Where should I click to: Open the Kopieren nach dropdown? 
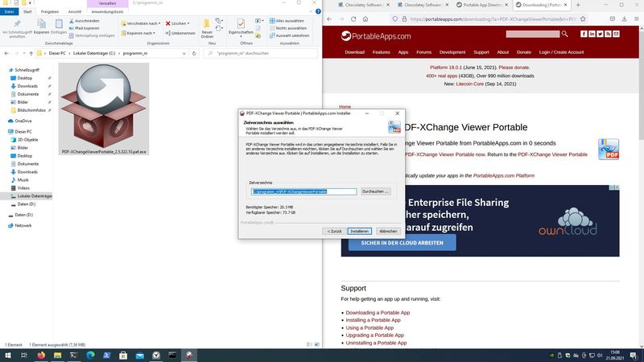[138, 33]
